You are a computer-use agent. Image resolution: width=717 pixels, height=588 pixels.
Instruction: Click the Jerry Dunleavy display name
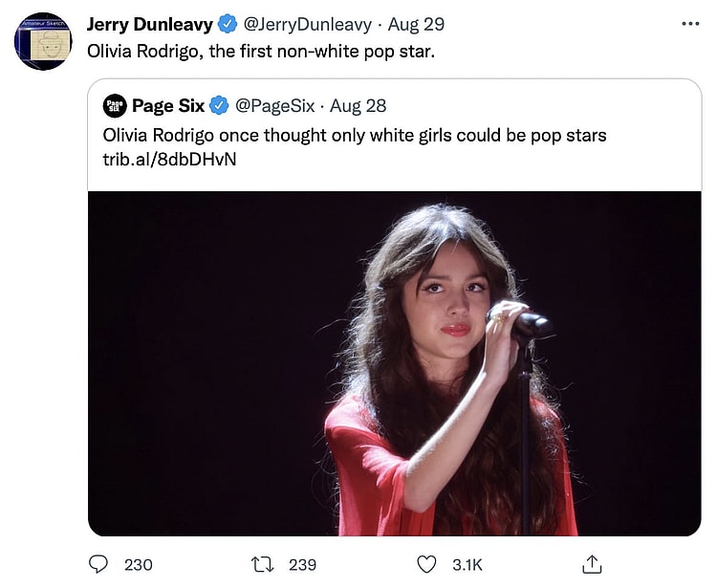pos(149,24)
